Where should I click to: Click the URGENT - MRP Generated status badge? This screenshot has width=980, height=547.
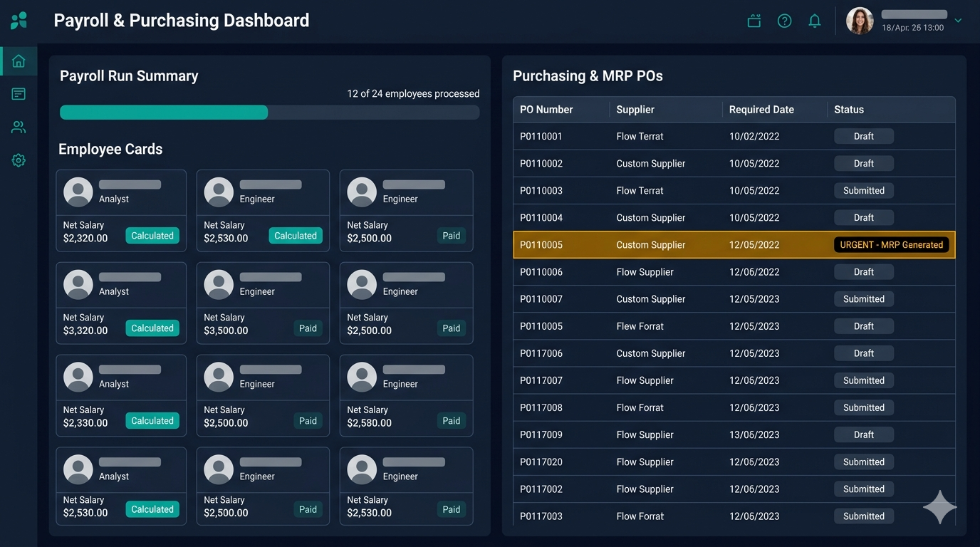(x=891, y=245)
